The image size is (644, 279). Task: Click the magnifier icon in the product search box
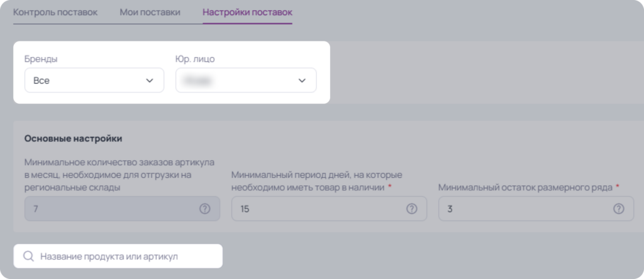point(28,256)
